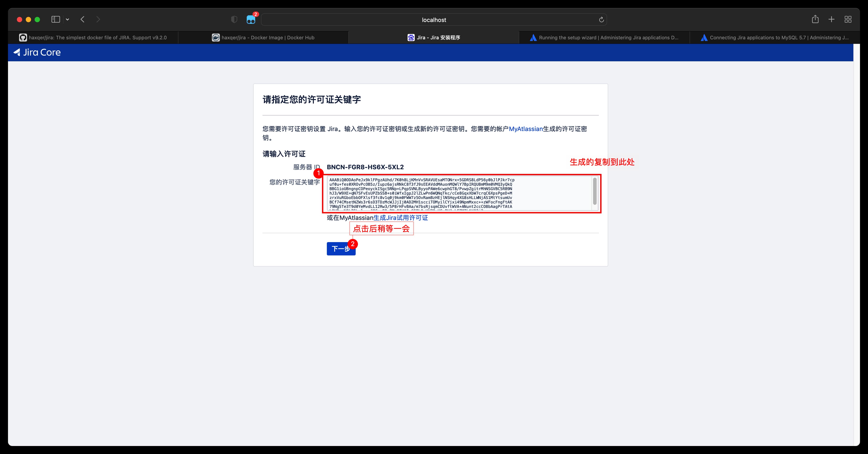This screenshot has height=454, width=868.
Task: Toggle the Safari sidebar button
Action: [56, 20]
